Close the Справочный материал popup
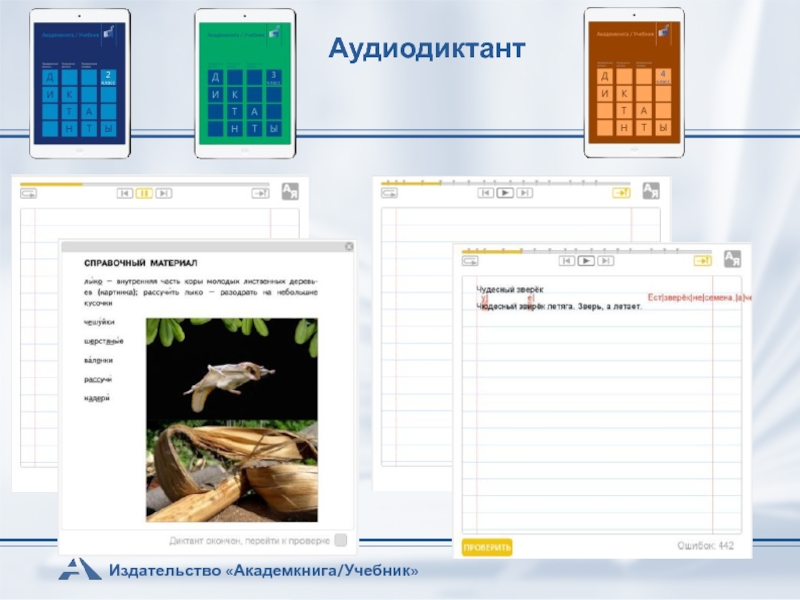Screen dimensions: 800x600 coord(348,247)
